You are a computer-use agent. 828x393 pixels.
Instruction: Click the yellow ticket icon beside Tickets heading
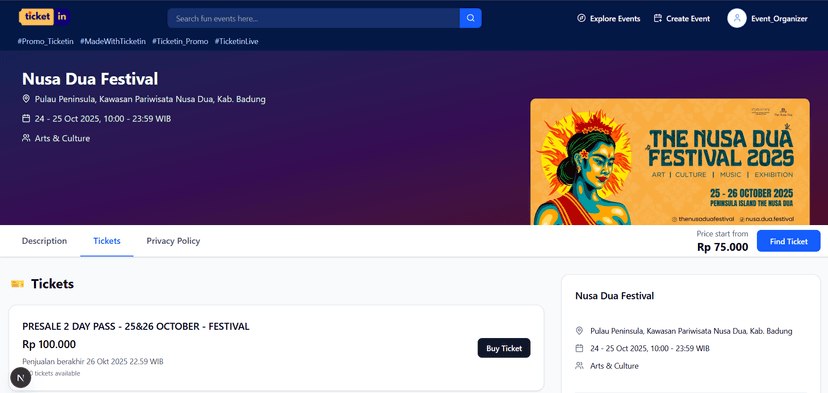(17, 284)
